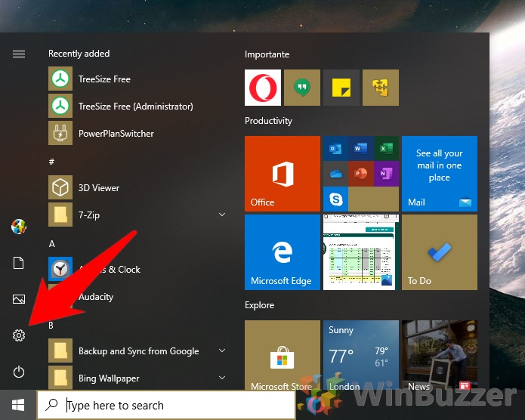Open the Photos spreadsheet preview tile

click(x=361, y=252)
